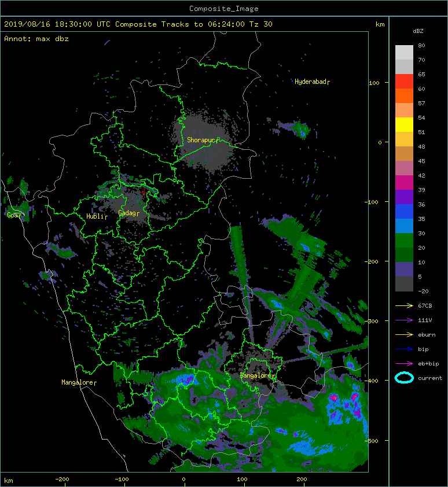Click the Composite_Image title text
Viewport: 448px width, 487px height.
224,8
